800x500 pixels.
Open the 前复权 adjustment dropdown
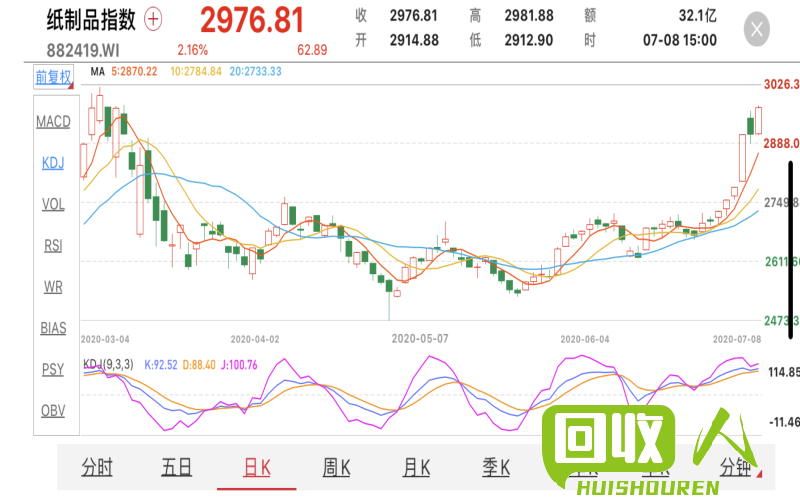pos(54,77)
